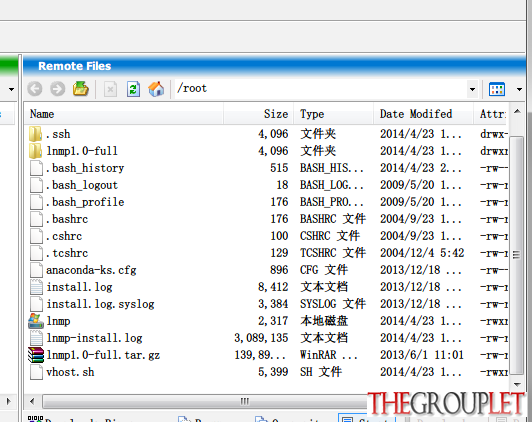Select the lnmp1.0-full.tar.gz WinRAR archive icon
The height and width of the screenshot is (422, 532).
[x=36, y=355]
